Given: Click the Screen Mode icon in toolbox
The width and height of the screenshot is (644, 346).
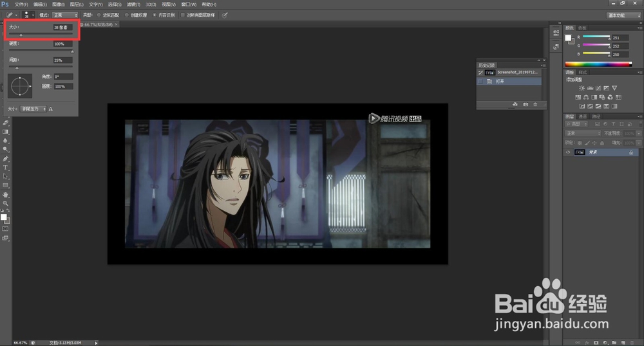Looking at the screenshot, I should (5, 238).
